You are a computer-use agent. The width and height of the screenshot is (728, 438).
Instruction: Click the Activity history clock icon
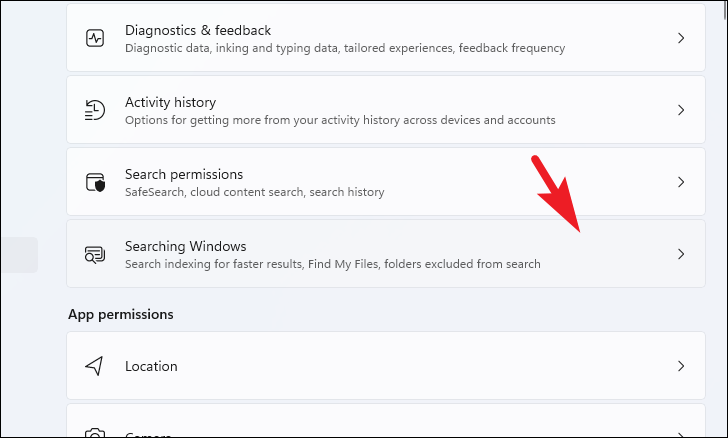point(95,110)
